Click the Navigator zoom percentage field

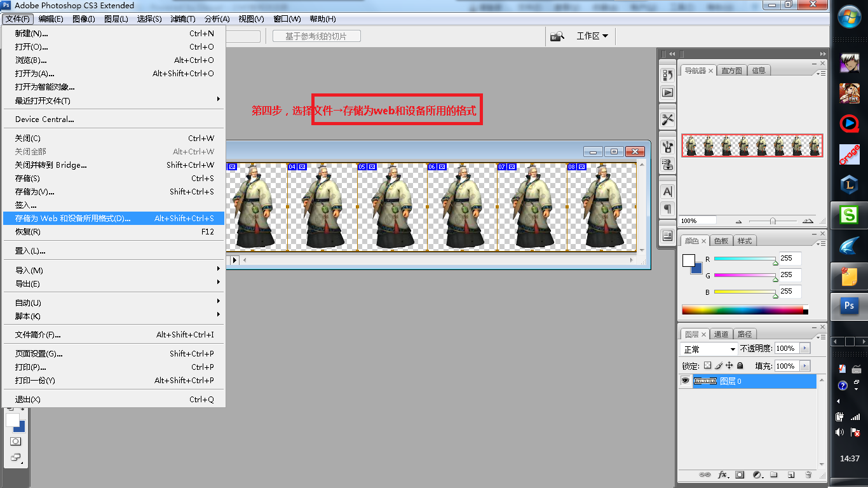pyautogui.click(x=697, y=221)
